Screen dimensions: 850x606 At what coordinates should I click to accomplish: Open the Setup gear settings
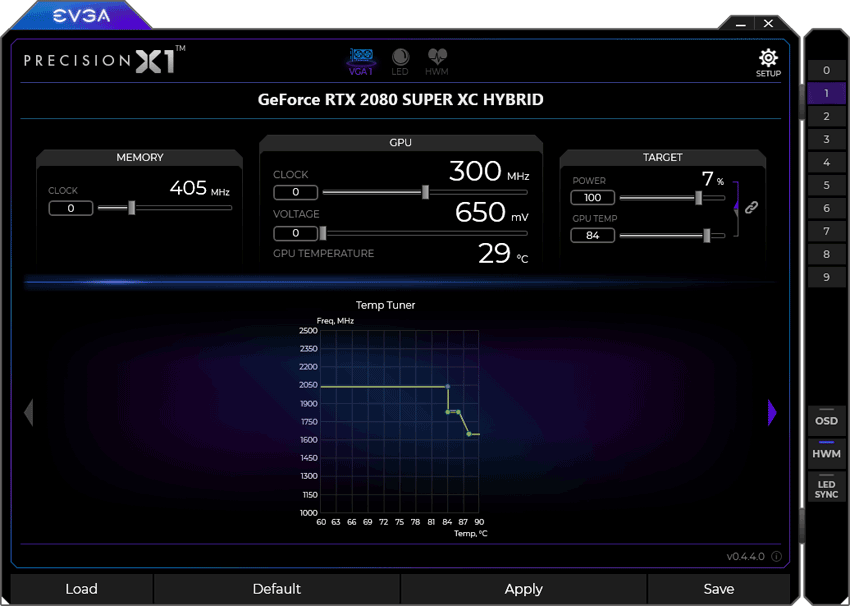coord(768,63)
